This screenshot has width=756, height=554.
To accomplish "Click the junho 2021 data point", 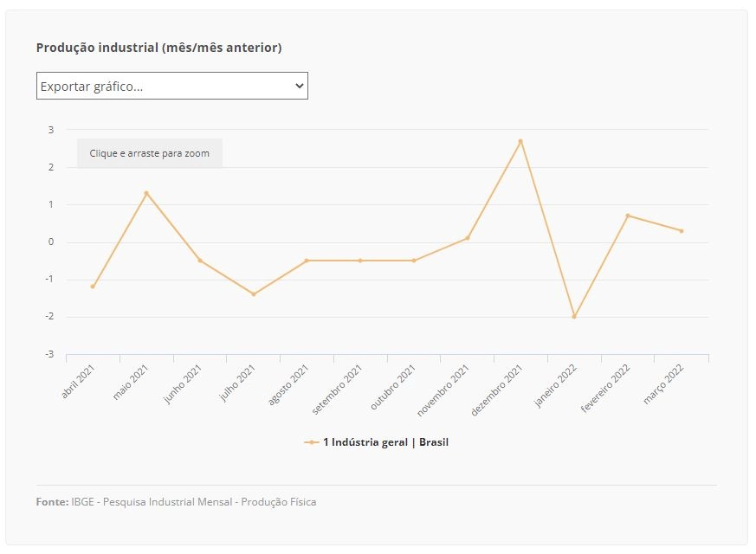I will point(200,261).
